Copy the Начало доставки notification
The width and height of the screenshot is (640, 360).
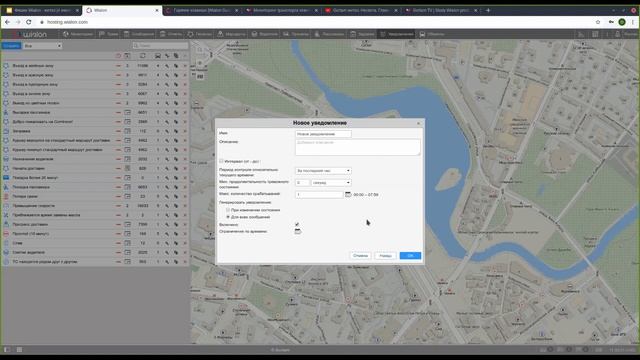click(176, 168)
